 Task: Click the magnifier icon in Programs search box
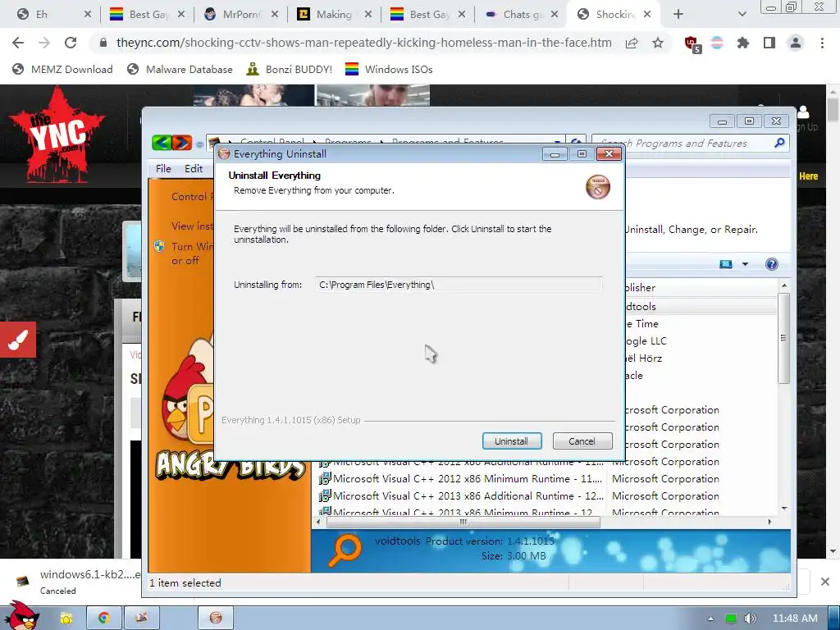tap(779, 143)
